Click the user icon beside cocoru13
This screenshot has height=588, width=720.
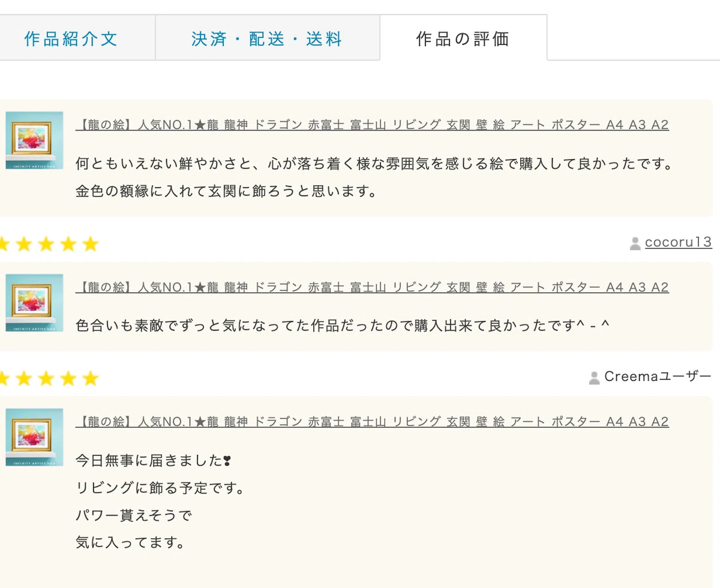(x=635, y=243)
